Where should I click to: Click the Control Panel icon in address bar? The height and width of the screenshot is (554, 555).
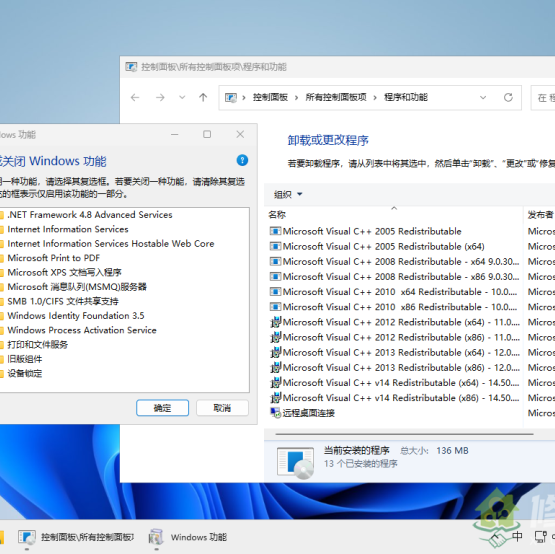231,97
